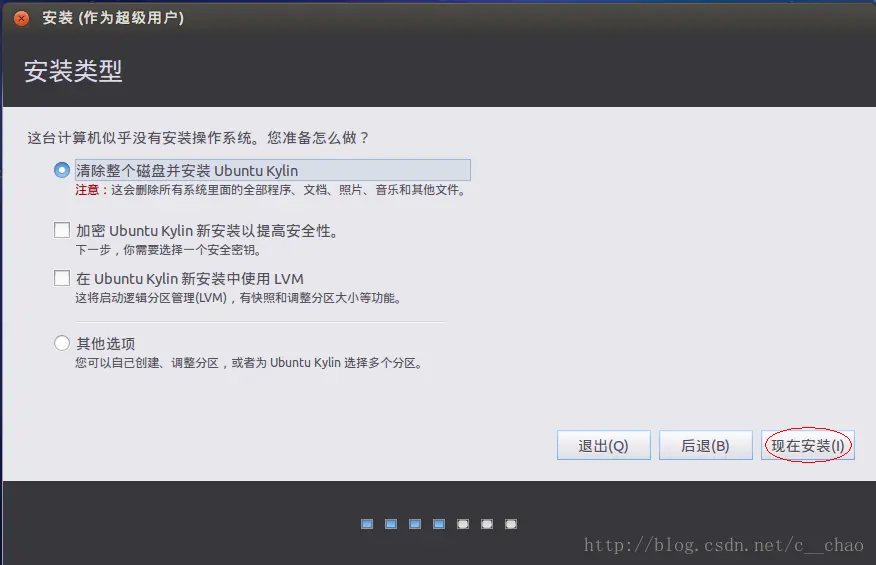Screen dimensions: 876x565
Task: Click the question text about no operating system
Action: pos(198,137)
